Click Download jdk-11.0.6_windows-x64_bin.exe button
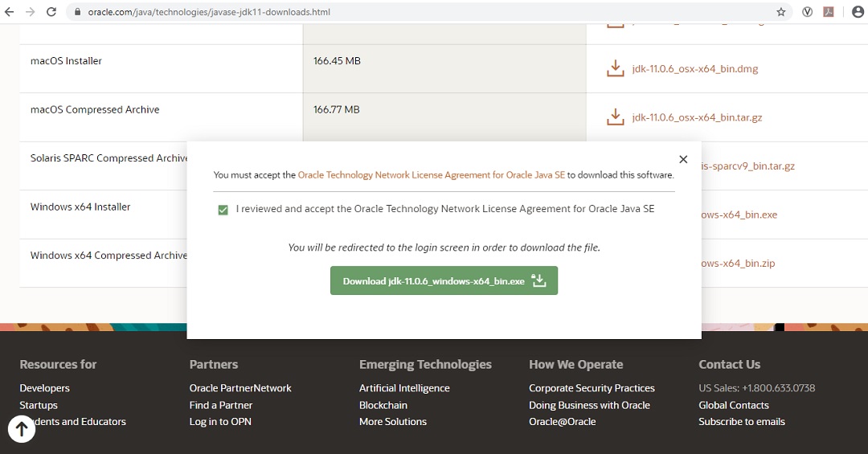 click(444, 280)
